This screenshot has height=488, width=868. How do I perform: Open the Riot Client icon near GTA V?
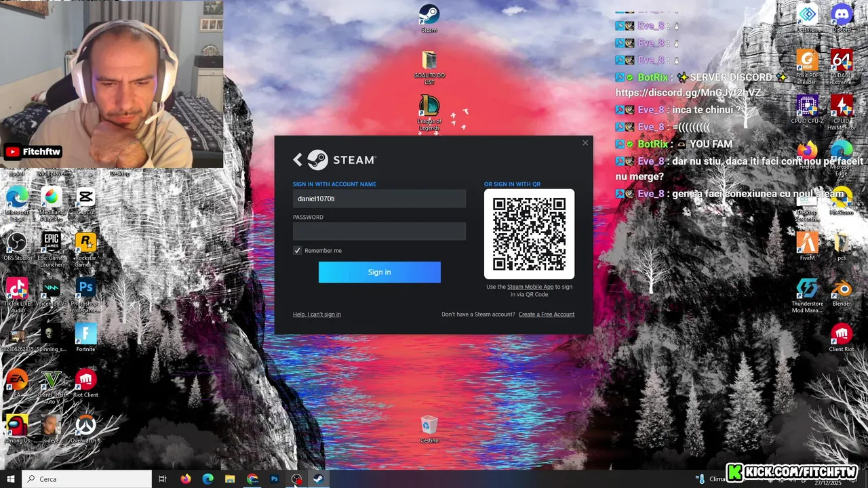coord(85,383)
